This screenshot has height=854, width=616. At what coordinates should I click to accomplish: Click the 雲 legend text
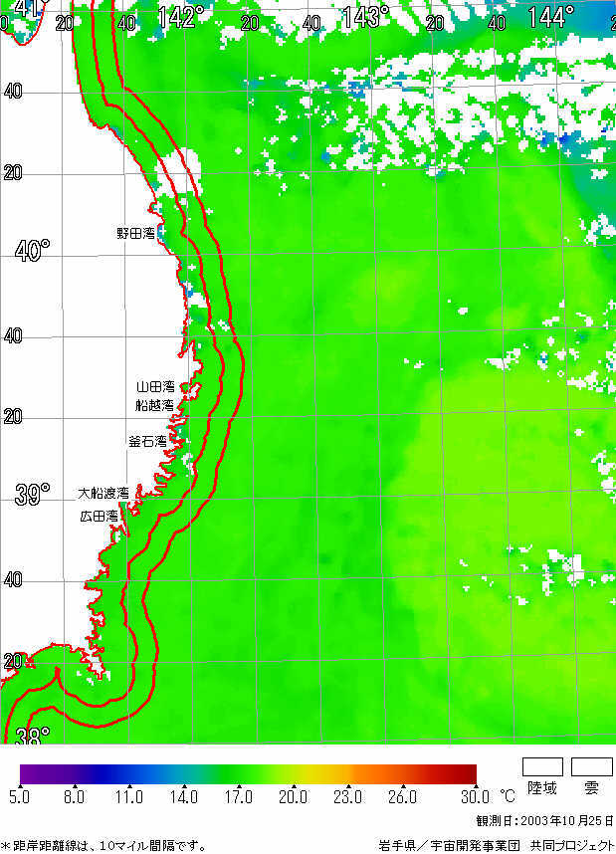click(x=591, y=788)
